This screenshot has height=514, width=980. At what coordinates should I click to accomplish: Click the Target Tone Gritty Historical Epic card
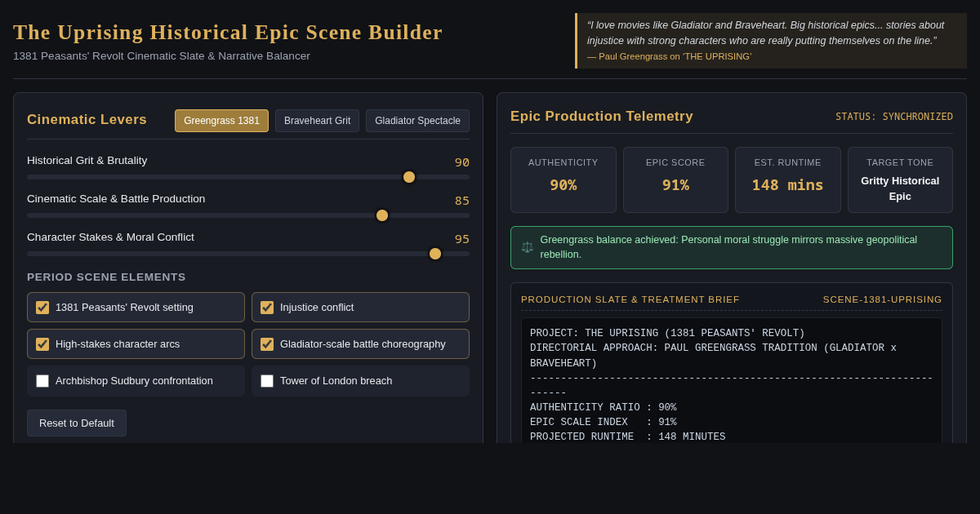[900, 180]
